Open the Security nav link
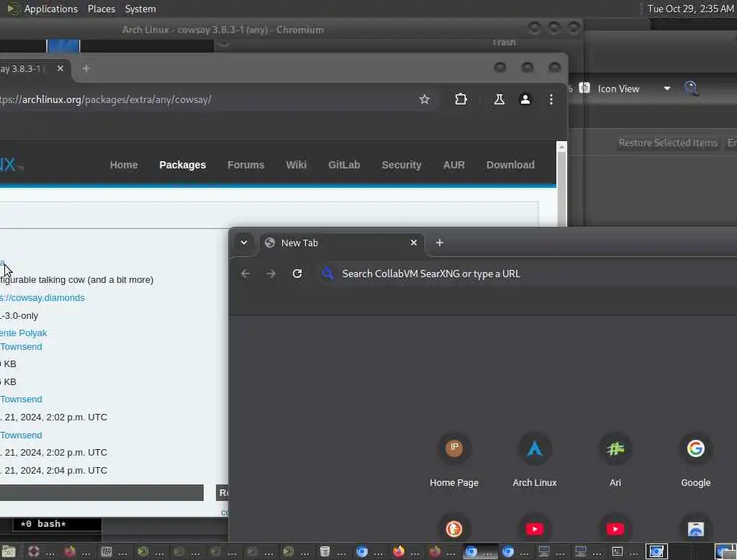This screenshot has height=560, width=737. pos(402,165)
